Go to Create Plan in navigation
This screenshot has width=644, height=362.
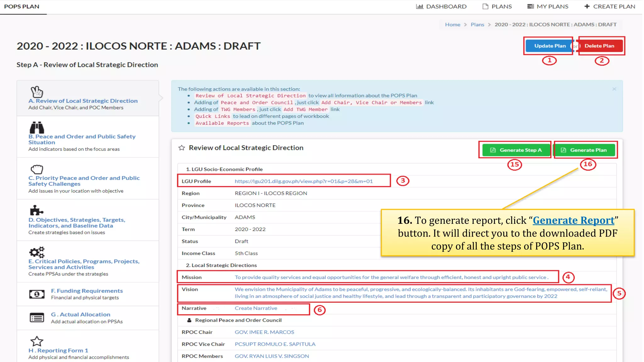tap(609, 6)
